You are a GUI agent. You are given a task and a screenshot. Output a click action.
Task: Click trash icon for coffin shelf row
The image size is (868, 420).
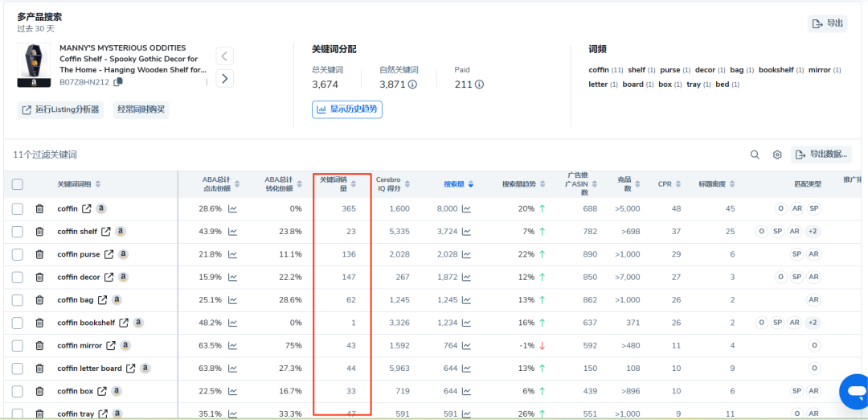(39, 232)
